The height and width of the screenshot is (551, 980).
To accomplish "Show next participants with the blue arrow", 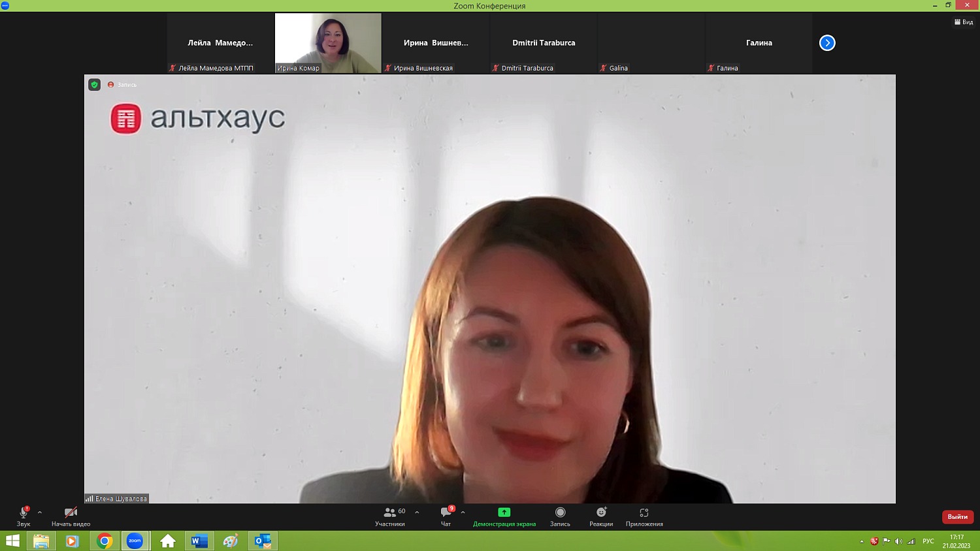I will (827, 43).
